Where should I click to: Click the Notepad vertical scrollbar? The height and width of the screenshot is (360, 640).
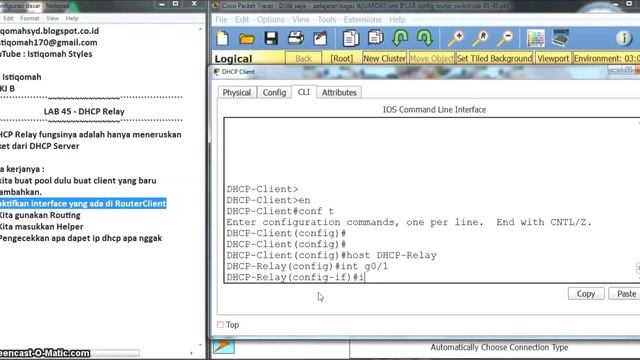pos(200,188)
